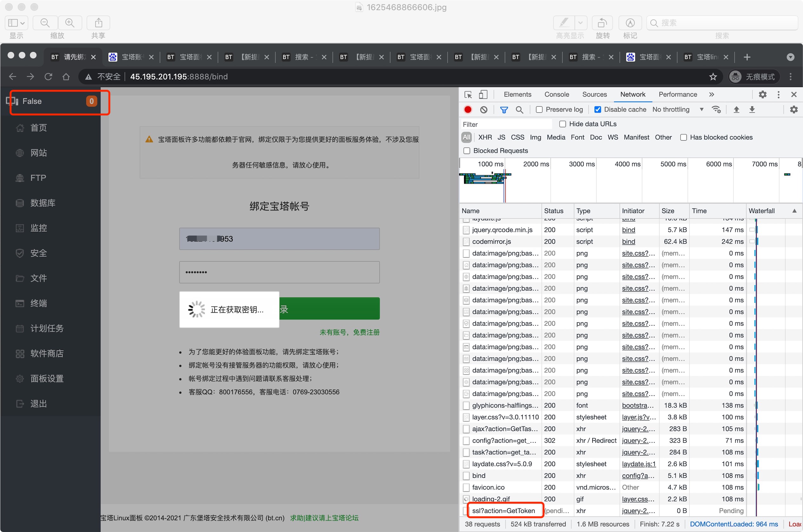803x532 pixels.
Task: Click the browser address bar URL
Action: (x=179, y=77)
